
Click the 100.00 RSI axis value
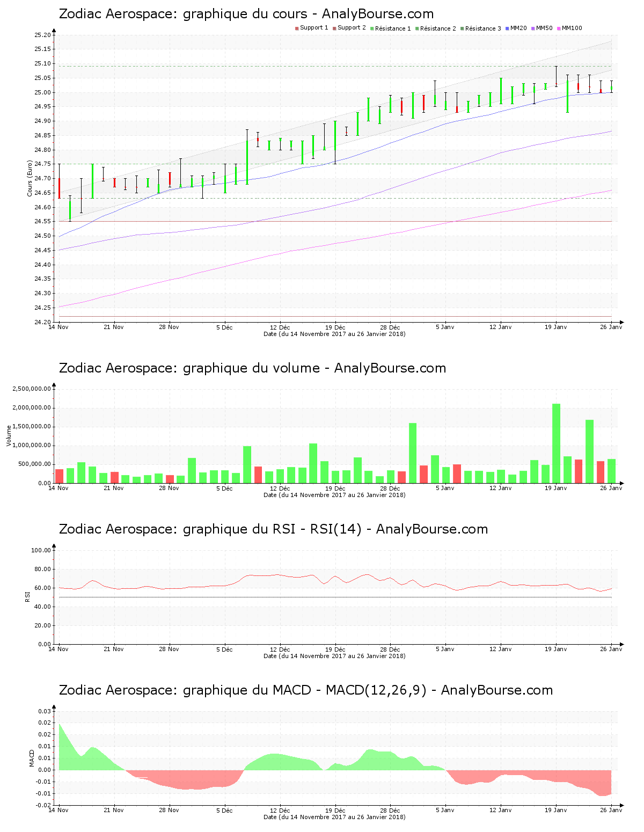(x=41, y=550)
